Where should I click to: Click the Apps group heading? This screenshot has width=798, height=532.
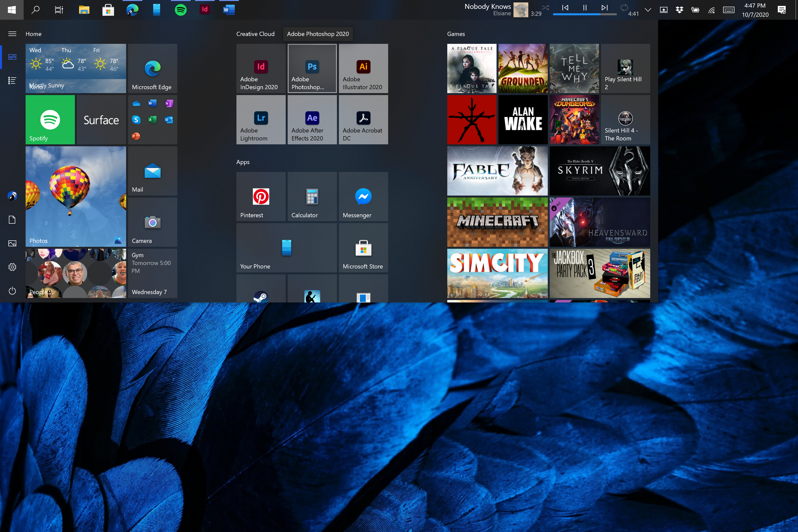[243, 162]
